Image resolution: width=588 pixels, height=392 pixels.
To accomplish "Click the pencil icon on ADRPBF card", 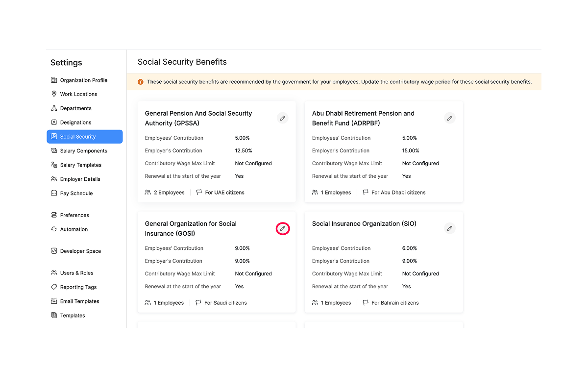I will click(x=449, y=118).
